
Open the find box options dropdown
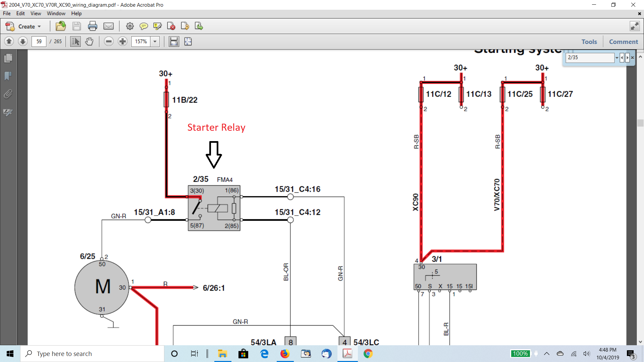[616, 58]
